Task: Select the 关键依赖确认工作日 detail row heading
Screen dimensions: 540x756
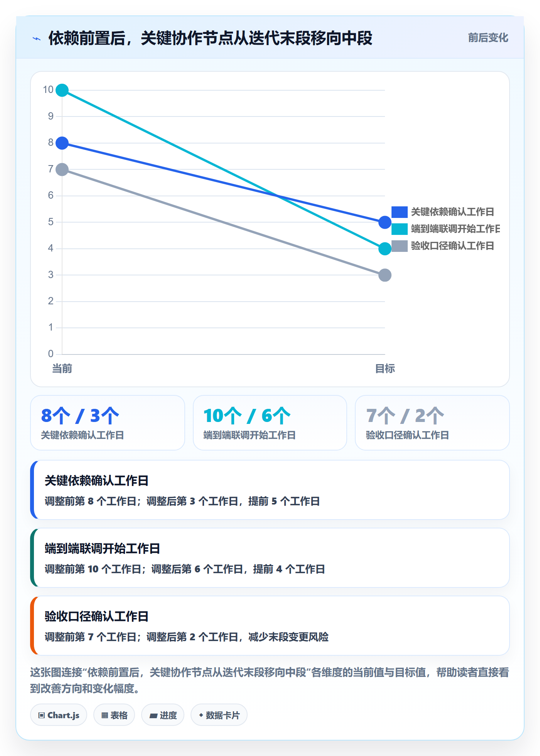Action: point(96,481)
